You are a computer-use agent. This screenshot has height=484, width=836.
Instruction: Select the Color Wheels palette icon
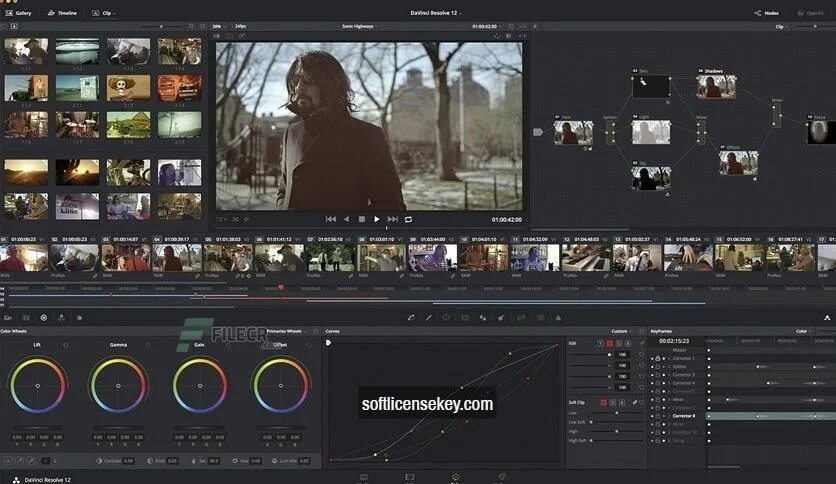click(x=44, y=318)
